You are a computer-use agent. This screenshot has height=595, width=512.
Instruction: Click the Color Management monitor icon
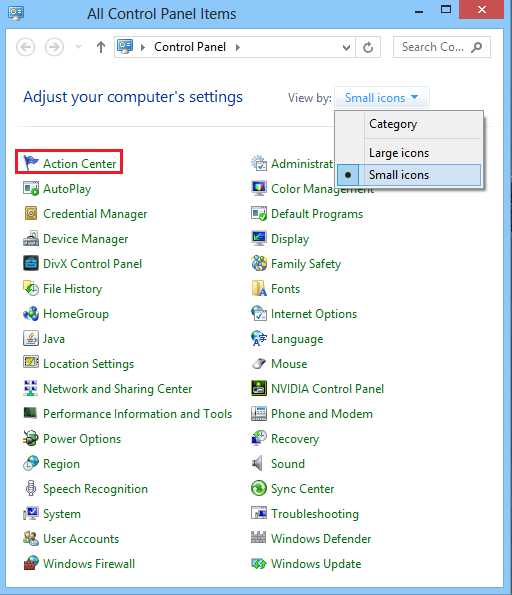[x=259, y=188]
